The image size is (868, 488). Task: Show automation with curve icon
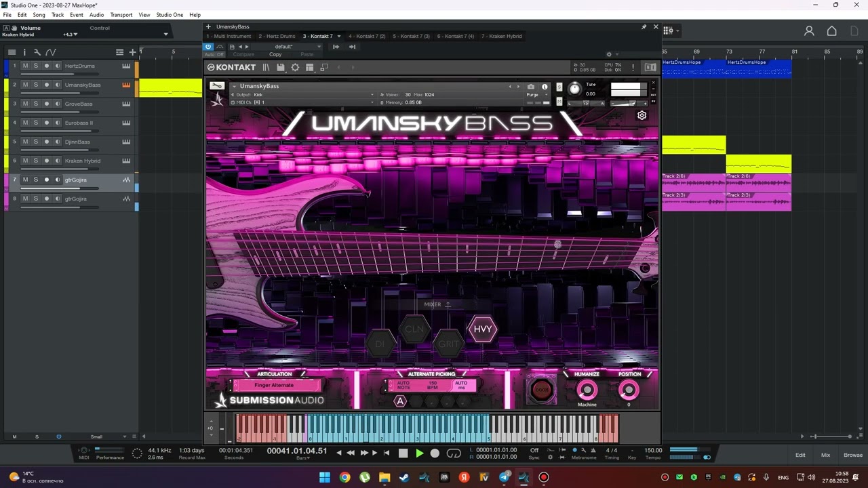pos(51,52)
